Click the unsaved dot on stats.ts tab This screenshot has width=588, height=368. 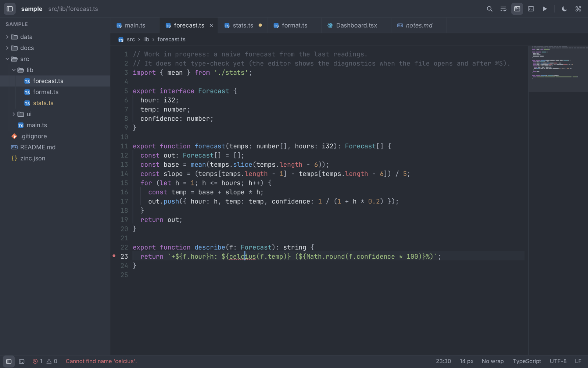click(x=260, y=25)
